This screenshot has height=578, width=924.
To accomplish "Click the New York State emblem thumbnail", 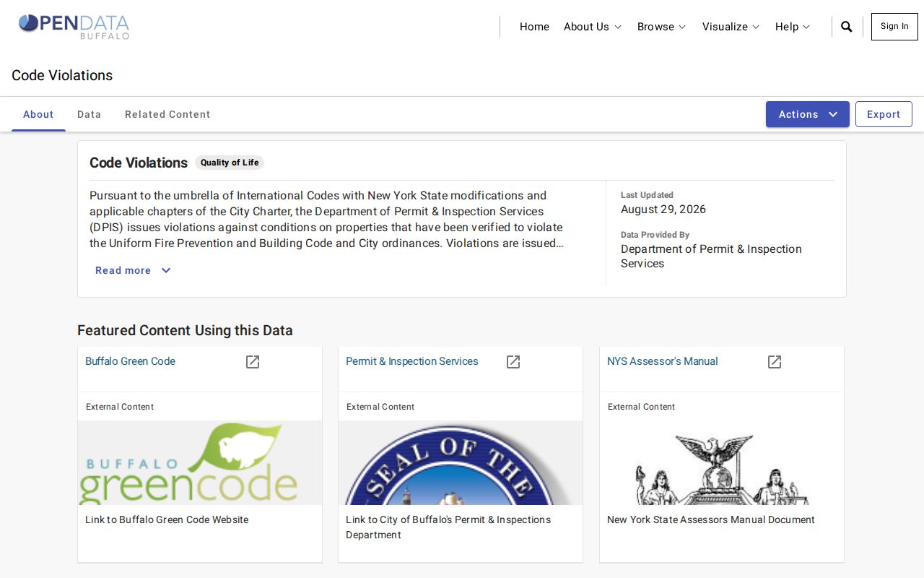I will tap(722, 463).
